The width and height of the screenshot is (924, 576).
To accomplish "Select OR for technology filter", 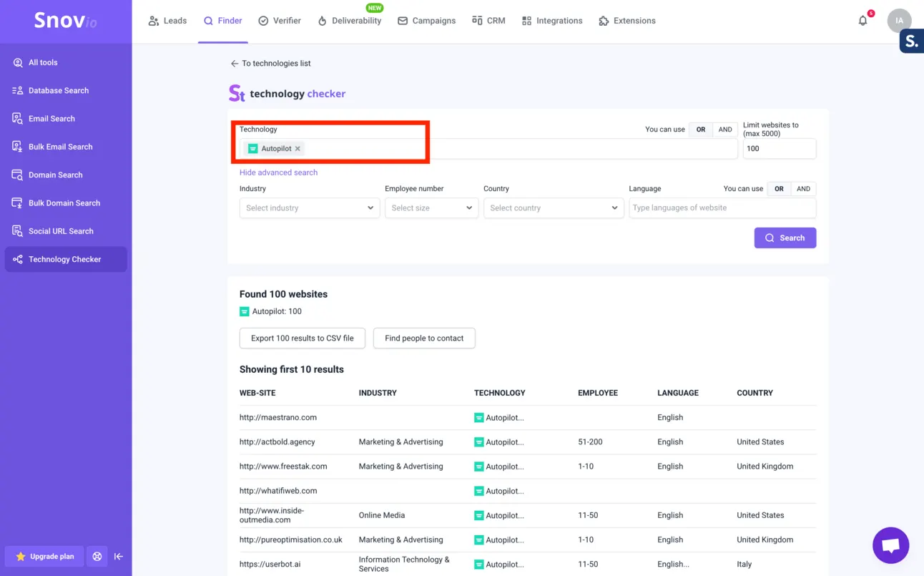I will coord(701,130).
